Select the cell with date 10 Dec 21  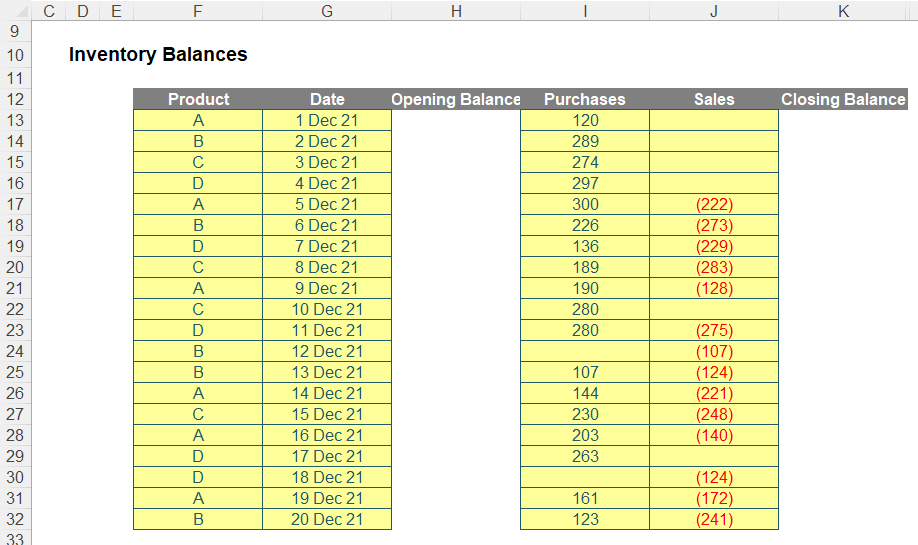[327, 309]
